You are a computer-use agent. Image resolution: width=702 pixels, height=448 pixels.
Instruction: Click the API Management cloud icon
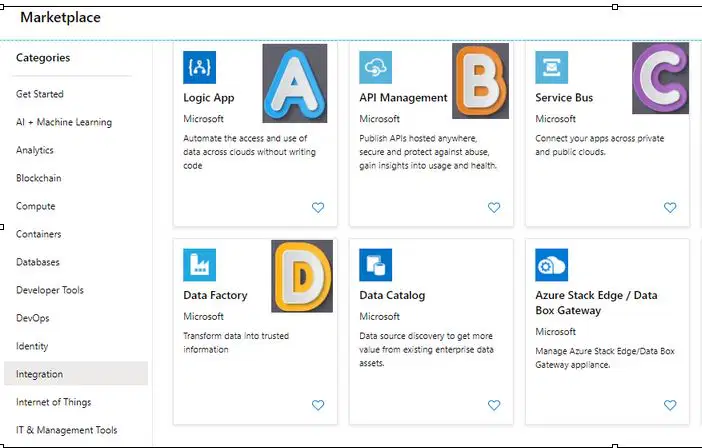click(x=375, y=68)
